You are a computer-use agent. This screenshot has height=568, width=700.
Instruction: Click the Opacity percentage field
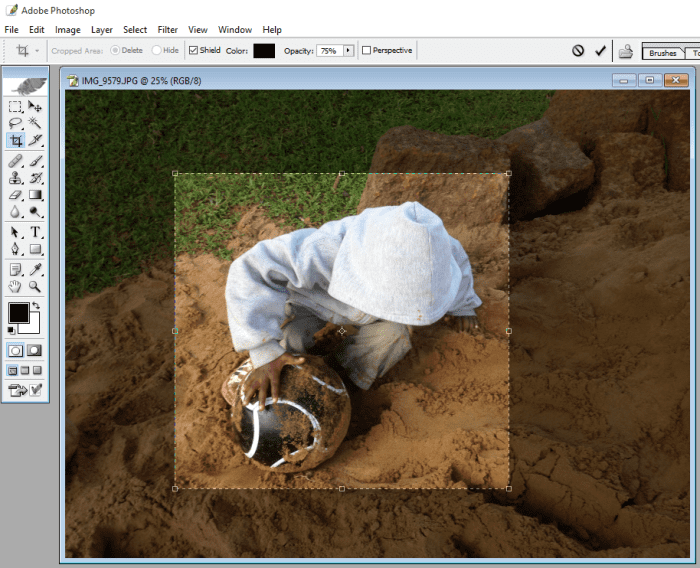[x=328, y=50]
